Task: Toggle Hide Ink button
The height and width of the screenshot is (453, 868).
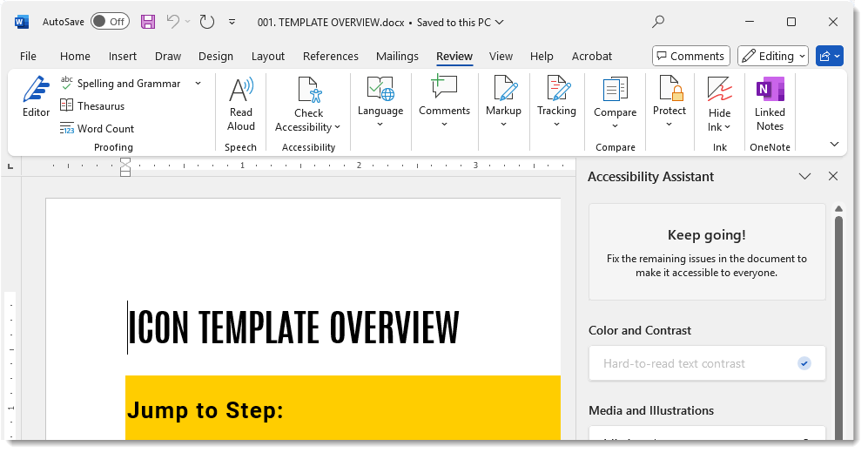Action: pos(719,104)
